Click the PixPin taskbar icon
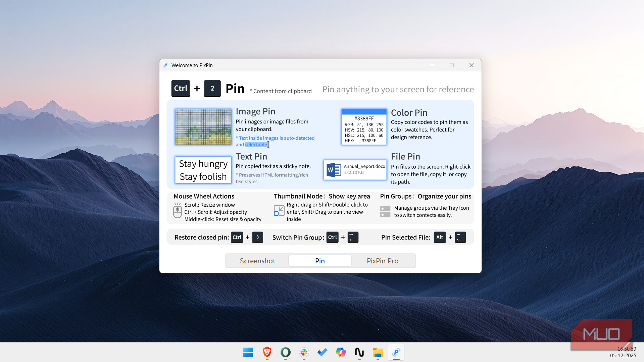This screenshot has width=644, height=362. pos(396,352)
